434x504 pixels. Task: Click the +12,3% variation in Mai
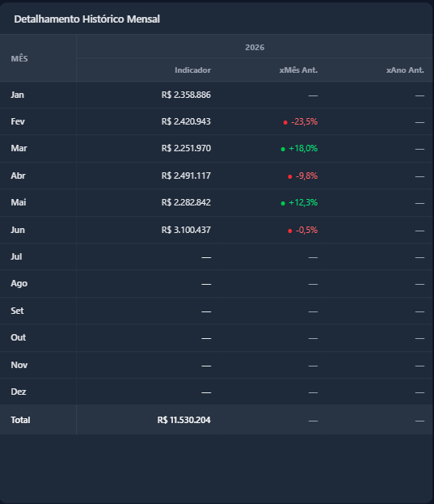click(x=303, y=203)
